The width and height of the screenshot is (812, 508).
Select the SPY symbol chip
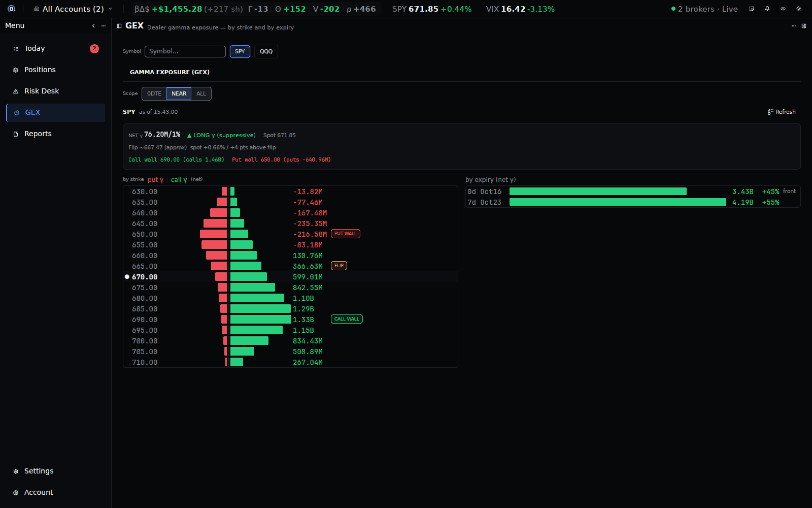click(x=240, y=51)
